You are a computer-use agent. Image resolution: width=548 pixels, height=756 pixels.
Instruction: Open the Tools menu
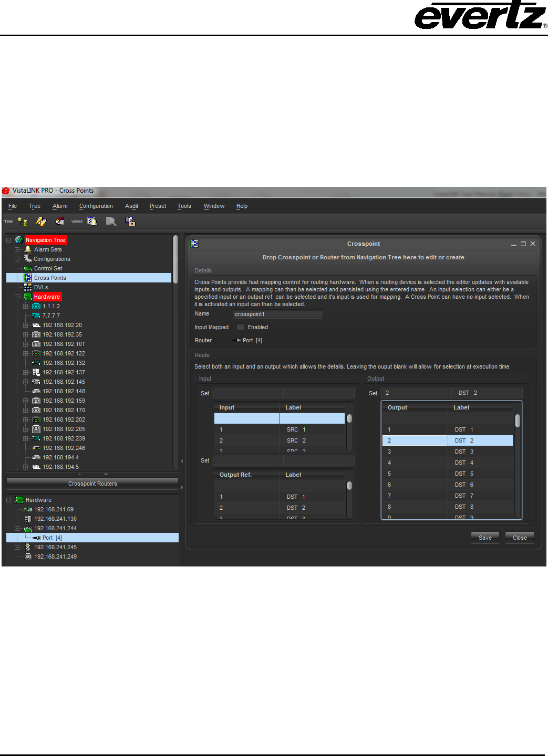[184, 206]
